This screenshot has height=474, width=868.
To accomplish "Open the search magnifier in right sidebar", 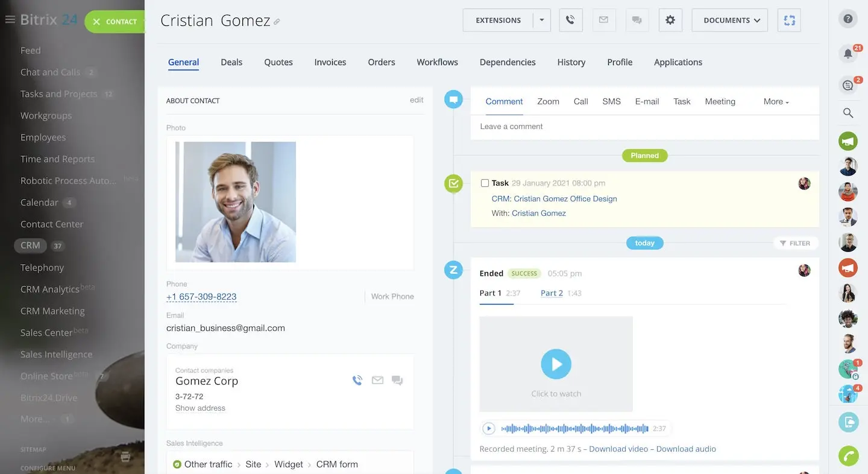I will (x=848, y=113).
